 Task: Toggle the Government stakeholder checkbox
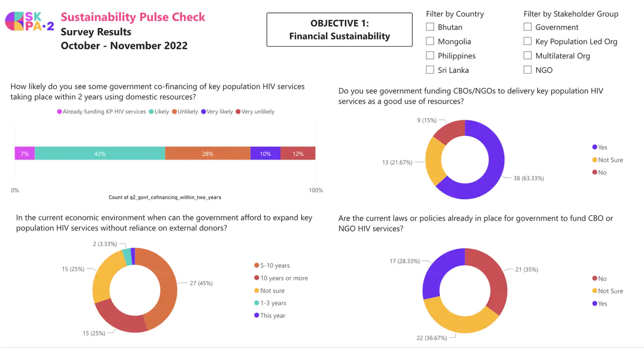coord(528,27)
